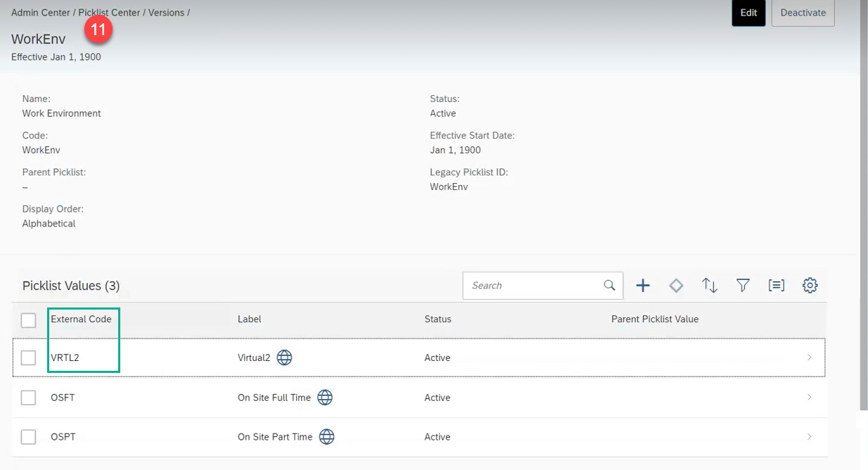The image size is (868, 470).
Task: Click the Edit button
Action: pyautogui.click(x=748, y=13)
